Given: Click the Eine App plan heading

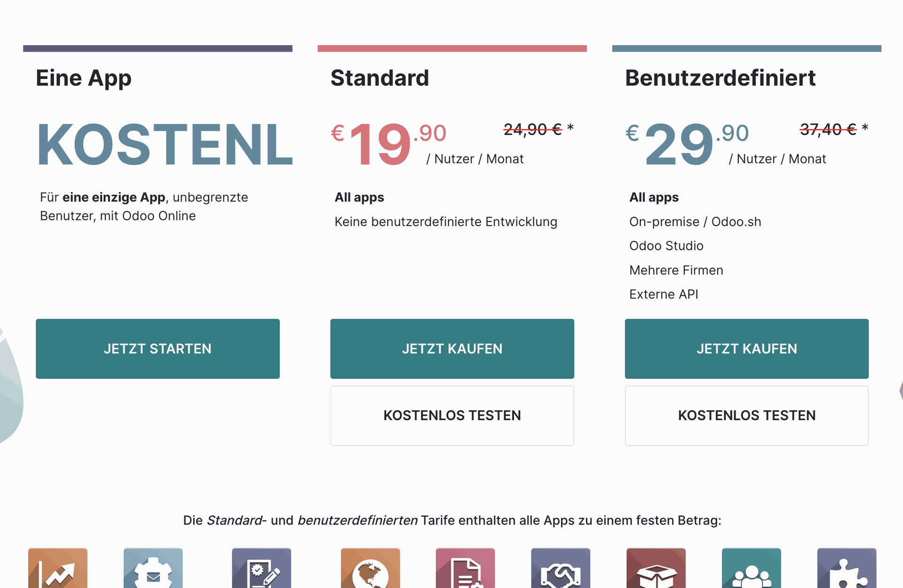Looking at the screenshot, I should point(84,78).
